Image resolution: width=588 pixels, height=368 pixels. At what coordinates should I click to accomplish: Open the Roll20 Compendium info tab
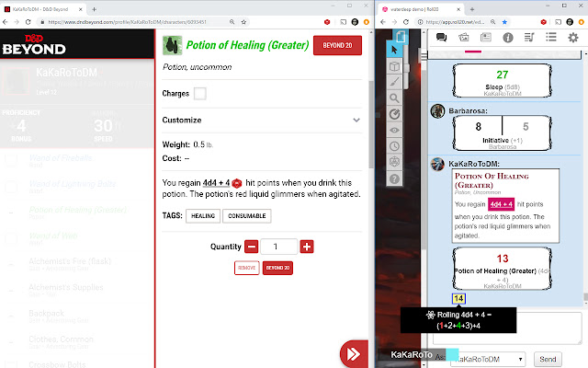[x=508, y=38]
